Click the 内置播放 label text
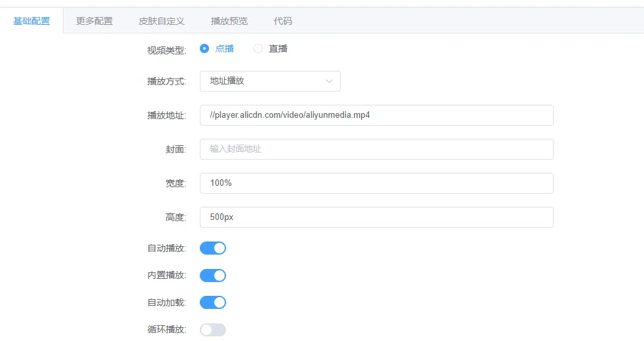The height and width of the screenshot is (341, 644). click(x=166, y=276)
